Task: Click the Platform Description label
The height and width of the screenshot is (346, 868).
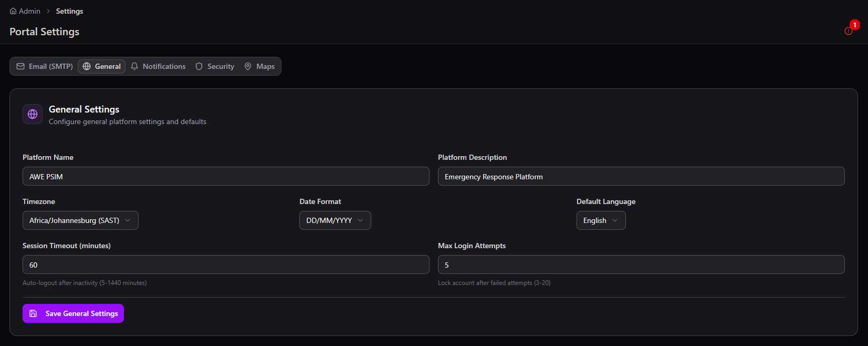Action: click(x=473, y=157)
